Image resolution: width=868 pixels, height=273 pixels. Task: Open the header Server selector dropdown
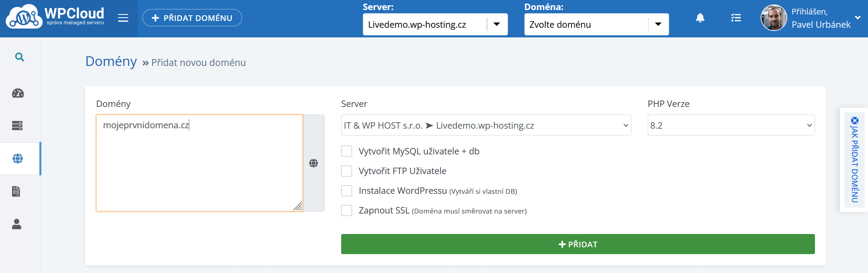click(x=435, y=25)
